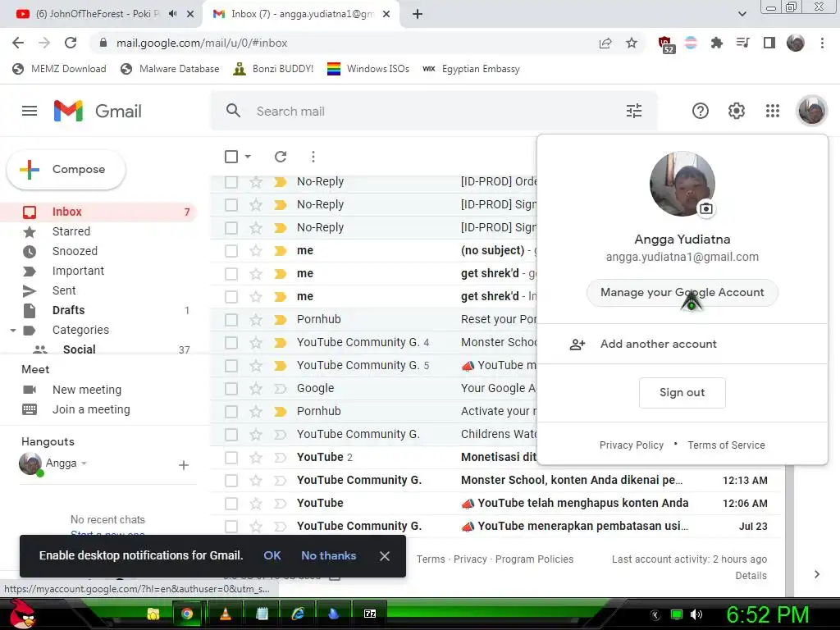Screen dimensions: 840x630
Task: Select checkbox for YouTube 2 email
Action: point(231,458)
